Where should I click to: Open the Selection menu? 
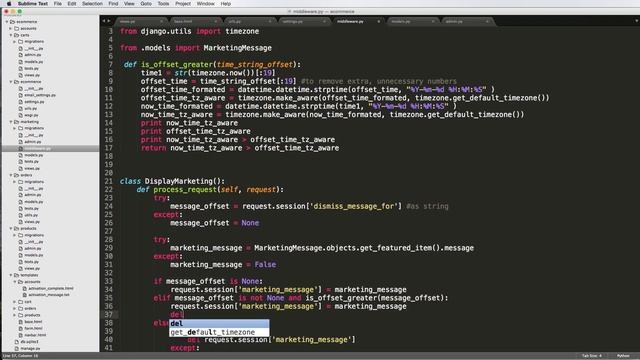[92, 4]
